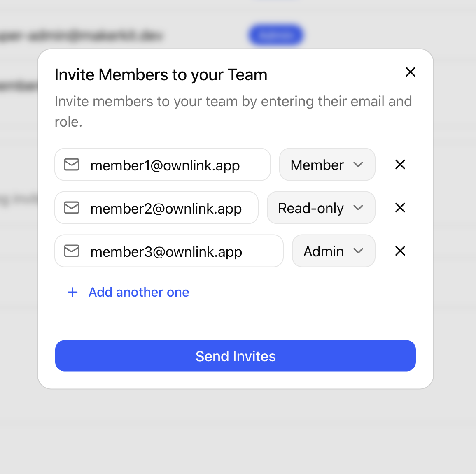Click the chevron in the Read-only selector
The width and height of the screenshot is (476, 474).
pos(358,208)
